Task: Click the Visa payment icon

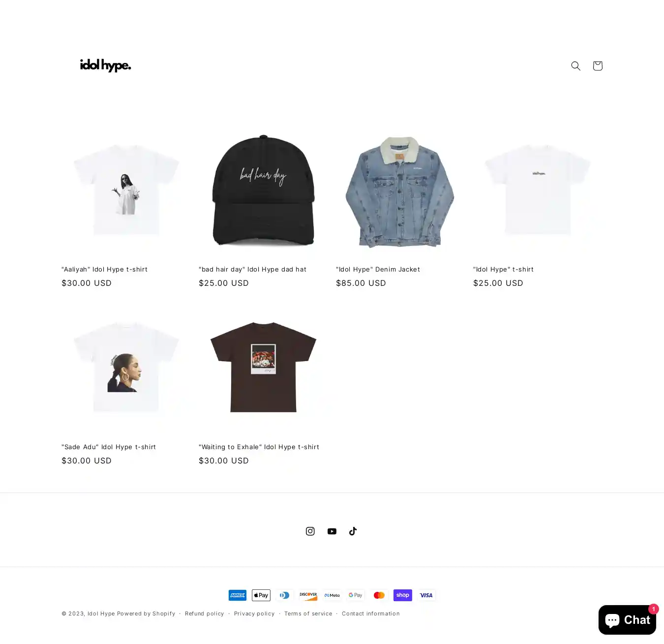Action: (426, 595)
